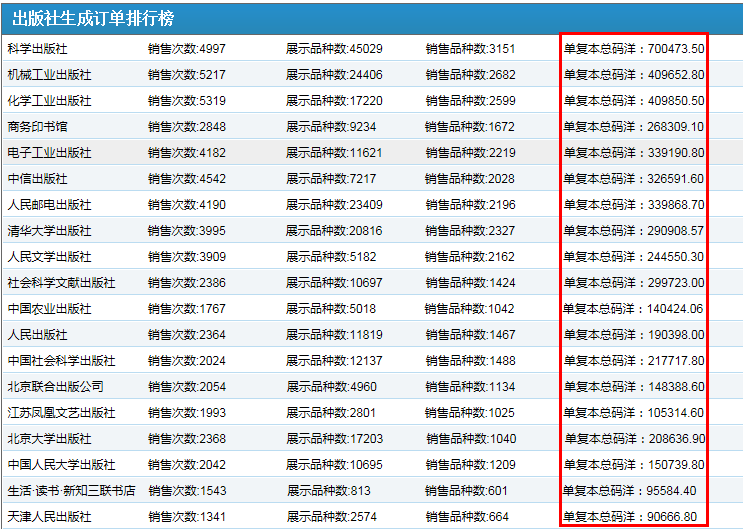Click 生活·读书·新知三联书店 publisher name
743x529 pixels.
pos(71,491)
